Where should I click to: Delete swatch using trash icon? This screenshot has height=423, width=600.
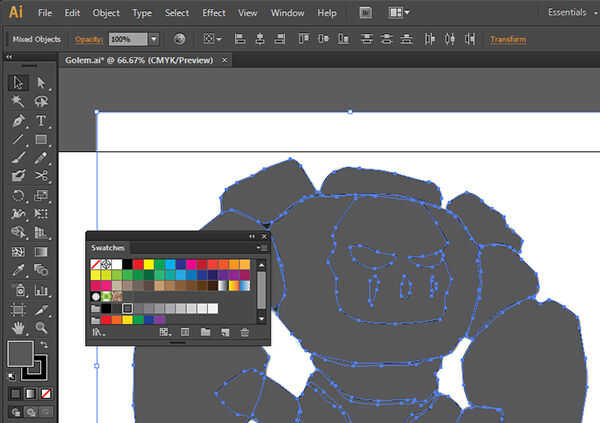point(244,332)
